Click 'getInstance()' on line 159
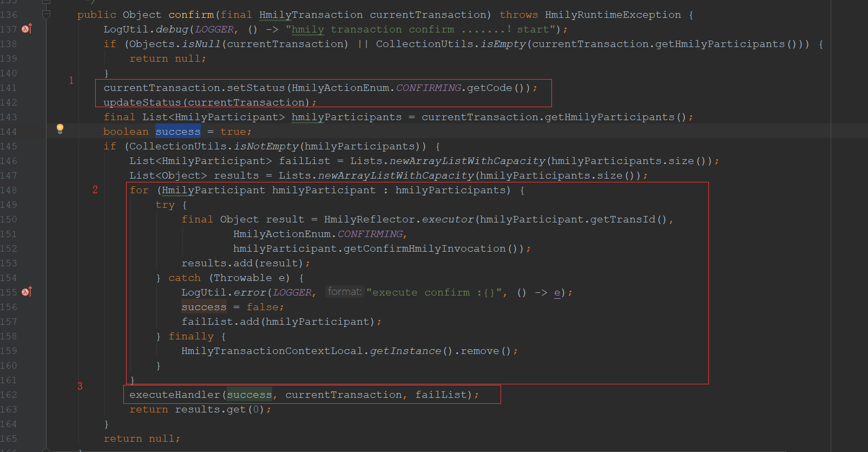 (x=411, y=351)
